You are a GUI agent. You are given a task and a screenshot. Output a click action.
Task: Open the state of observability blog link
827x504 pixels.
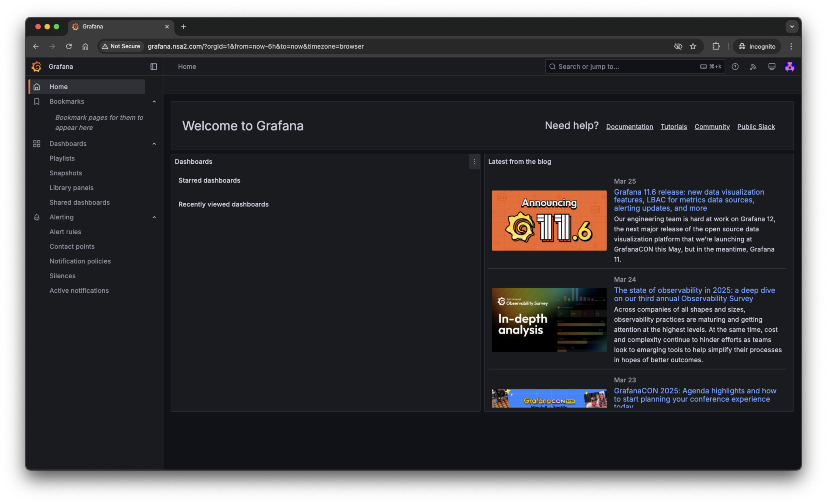click(x=694, y=294)
